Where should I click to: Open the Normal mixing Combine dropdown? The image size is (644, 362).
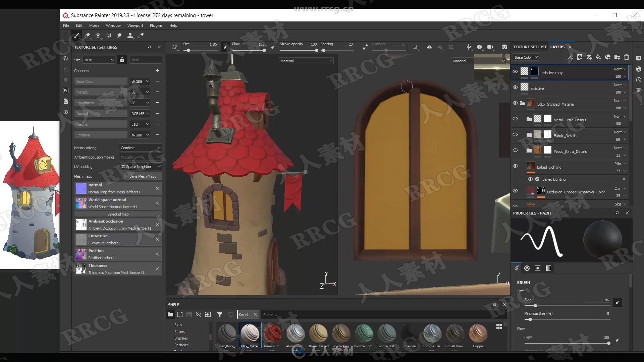[x=141, y=147]
